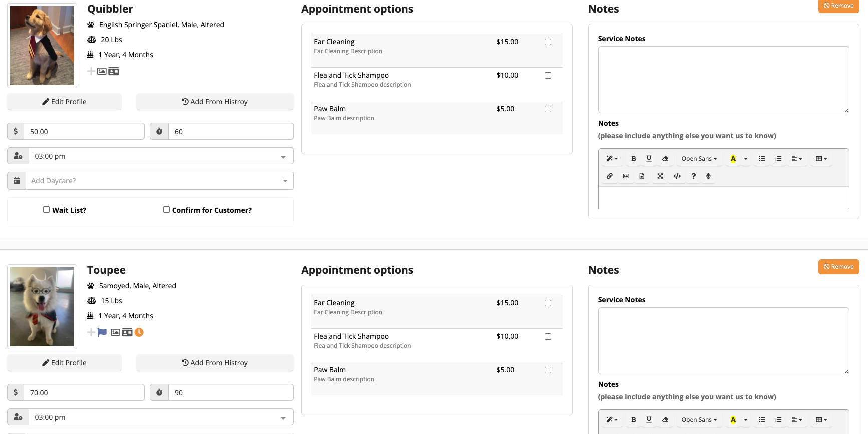Click Remove button for Toupee

tap(839, 267)
